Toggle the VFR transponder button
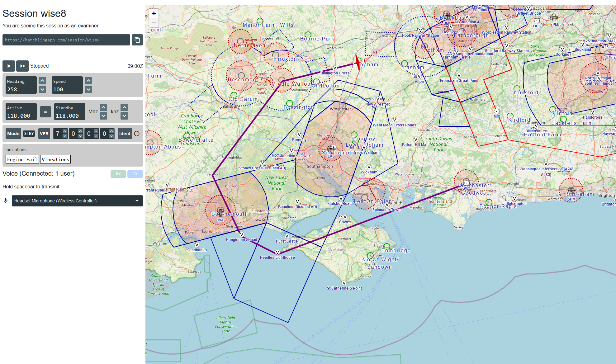Image resolution: width=616 pixels, height=364 pixels. (x=44, y=134)
